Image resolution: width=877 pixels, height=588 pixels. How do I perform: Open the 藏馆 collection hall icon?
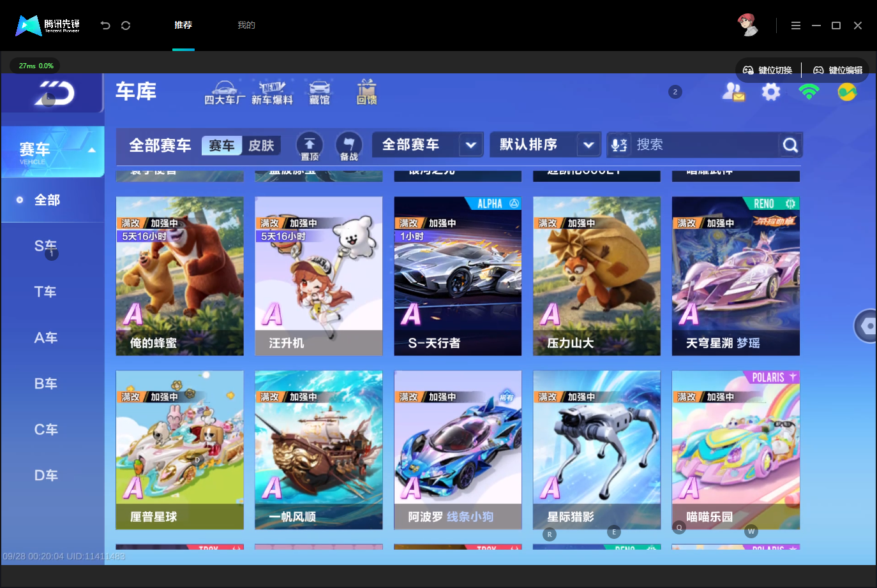(320, 92)
